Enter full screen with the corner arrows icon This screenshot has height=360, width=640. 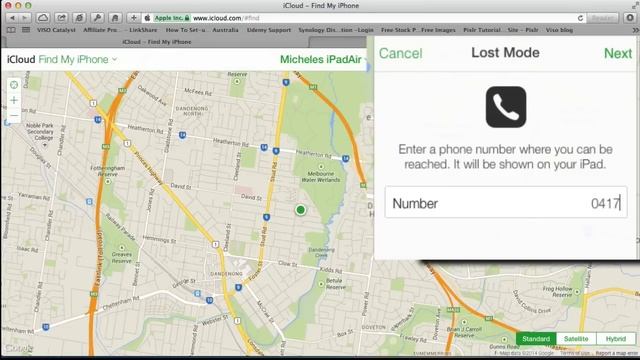(x=635, y=5)
